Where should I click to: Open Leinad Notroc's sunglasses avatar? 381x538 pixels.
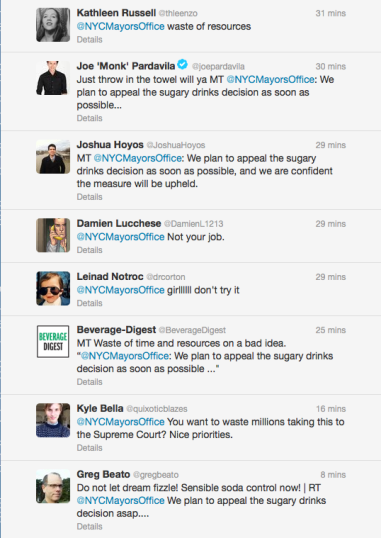click(53, 289)
